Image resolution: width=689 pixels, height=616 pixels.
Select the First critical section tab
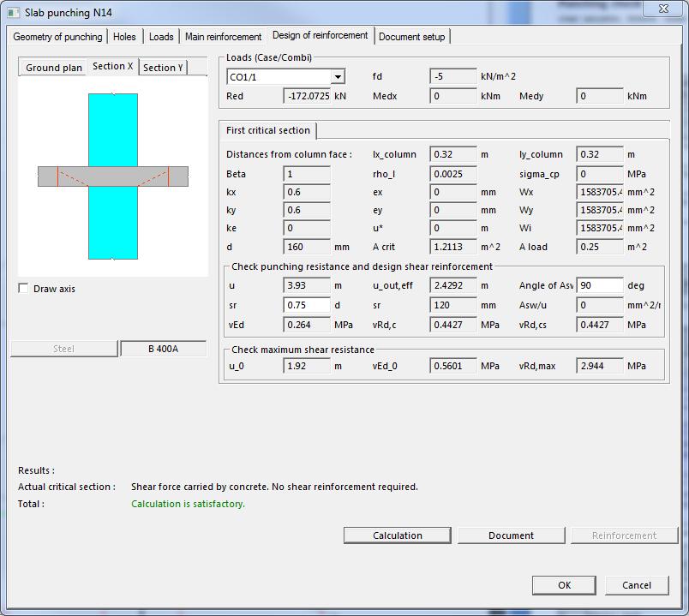tap(268, 130)
